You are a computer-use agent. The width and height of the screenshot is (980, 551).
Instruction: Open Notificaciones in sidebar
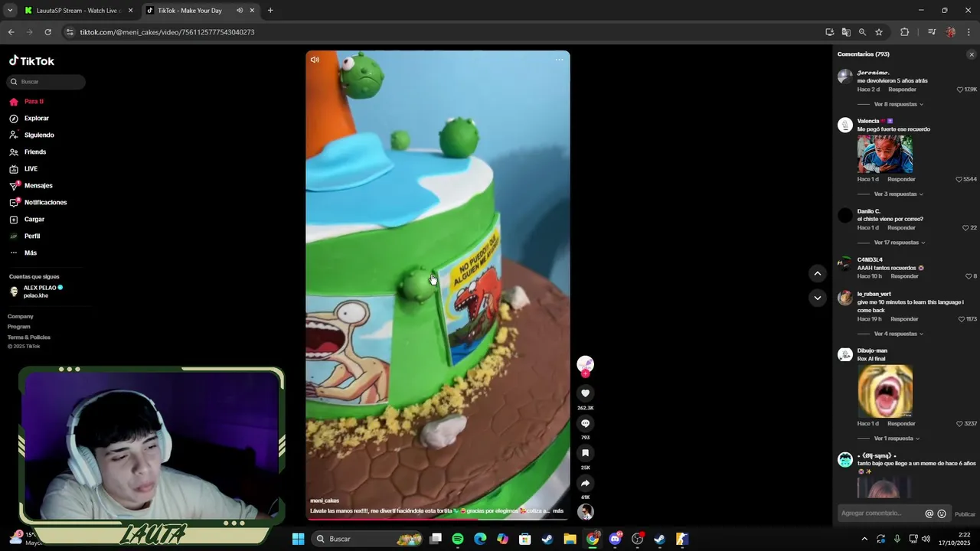[45, 203]
